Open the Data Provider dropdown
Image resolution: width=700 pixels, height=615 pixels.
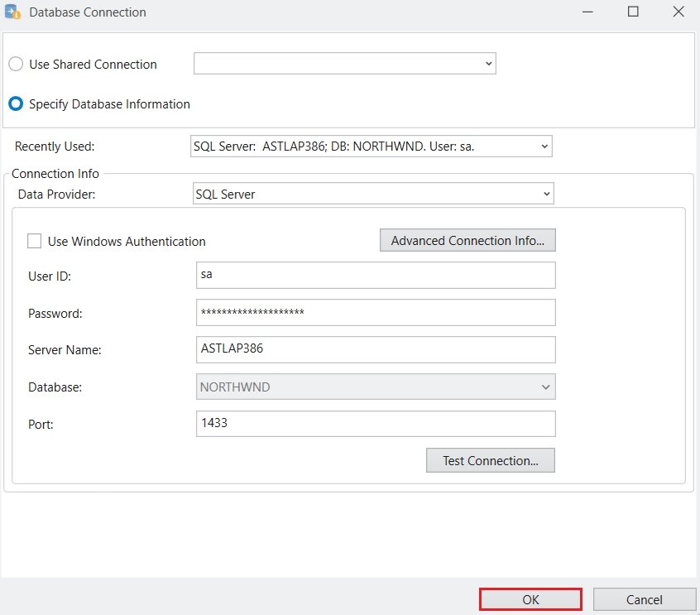372,195
